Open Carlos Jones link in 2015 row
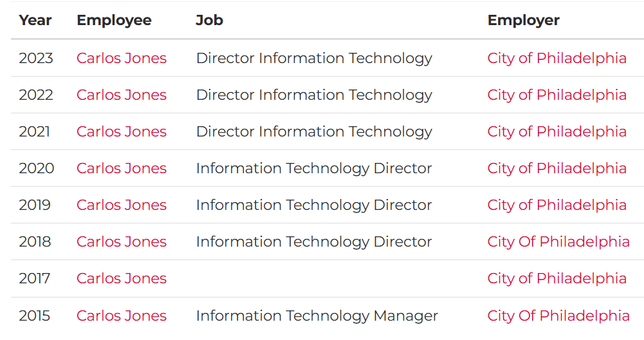 [122, 316]
